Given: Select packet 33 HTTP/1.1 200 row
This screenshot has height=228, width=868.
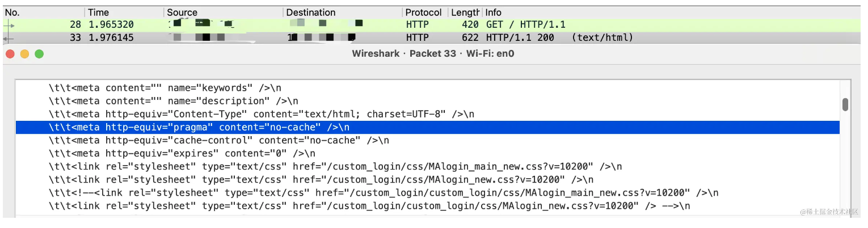Looking at the screenshot, I should point(432,37).
